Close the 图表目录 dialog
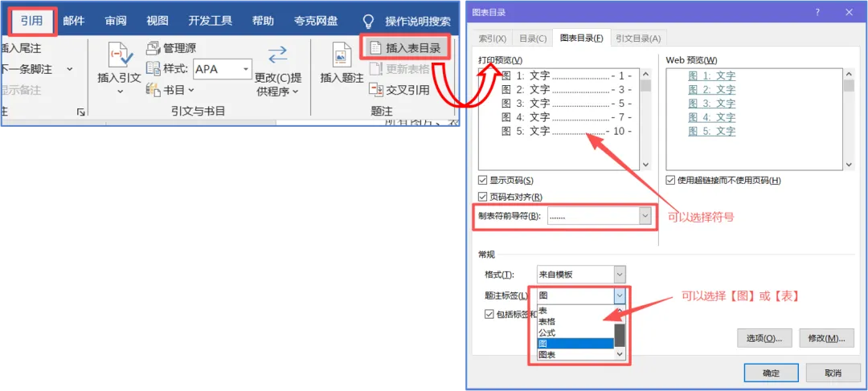Viewport: 868px width, 391px height. pos(849,11)
